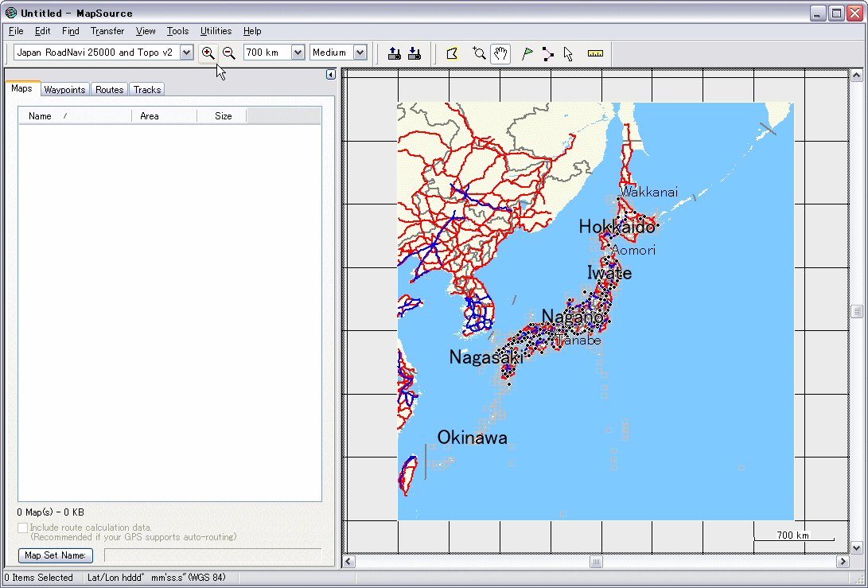Open the Utilities menu

(216, 31)
